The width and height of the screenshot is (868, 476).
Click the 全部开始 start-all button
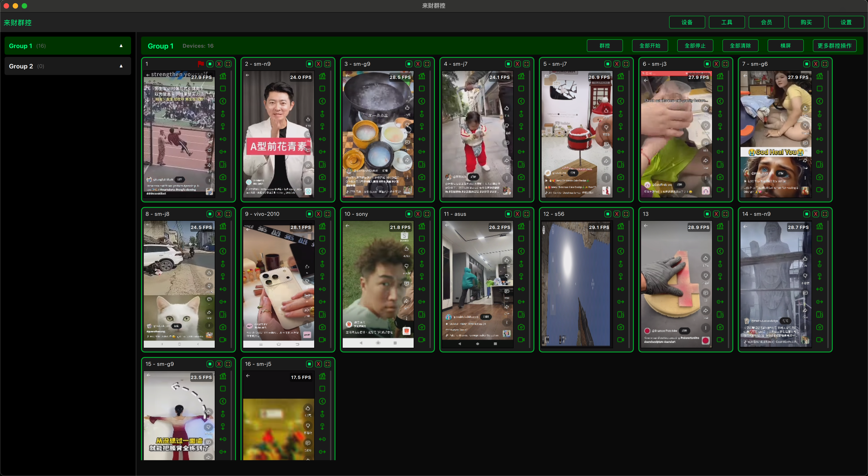tap(650, 46)
